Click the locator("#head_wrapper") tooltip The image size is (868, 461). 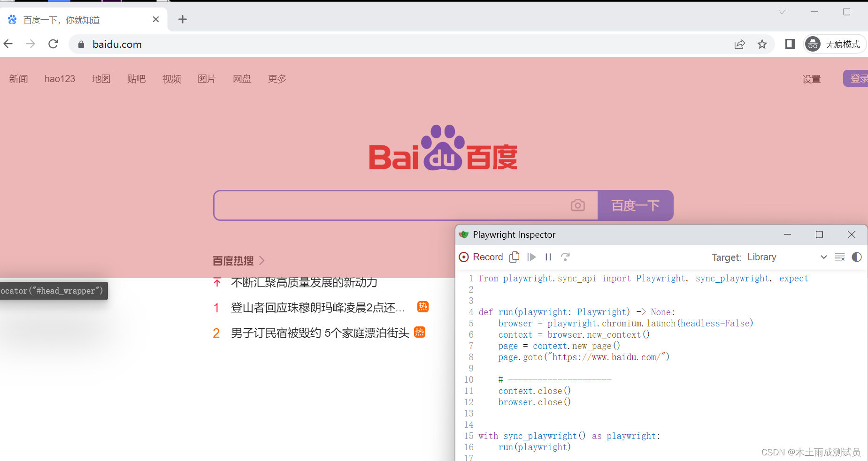tap(54, 291)
